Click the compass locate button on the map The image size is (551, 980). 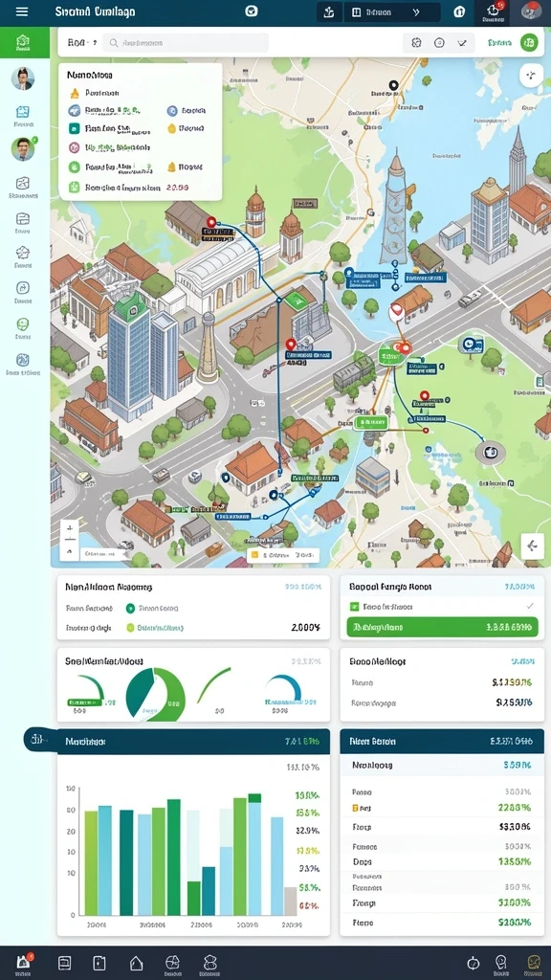531,76
